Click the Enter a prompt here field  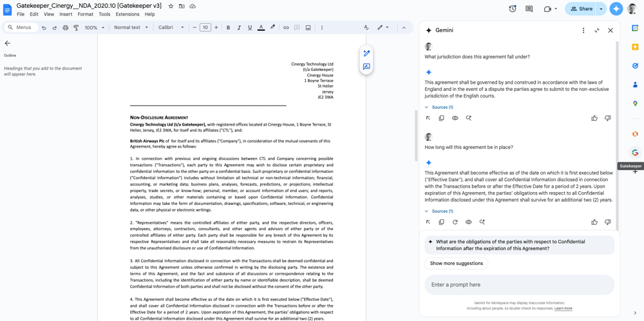point(518,284)
